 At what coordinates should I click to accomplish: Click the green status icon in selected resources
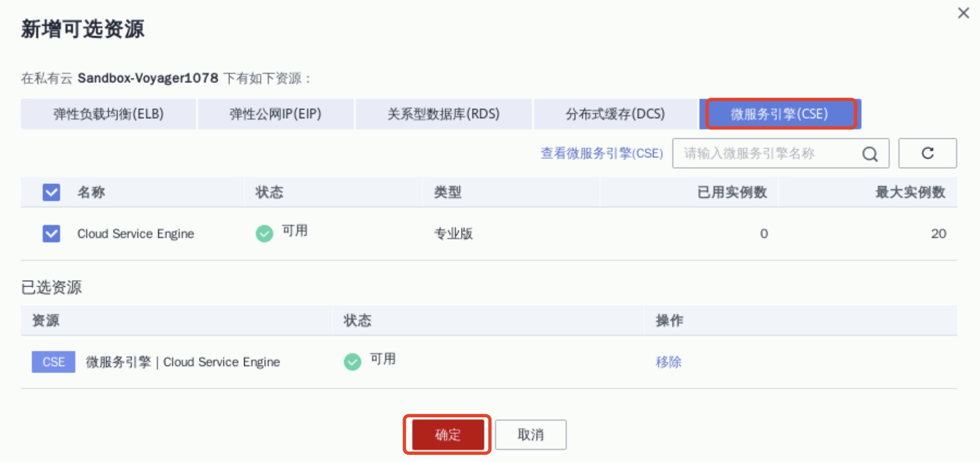coord(352,362)
